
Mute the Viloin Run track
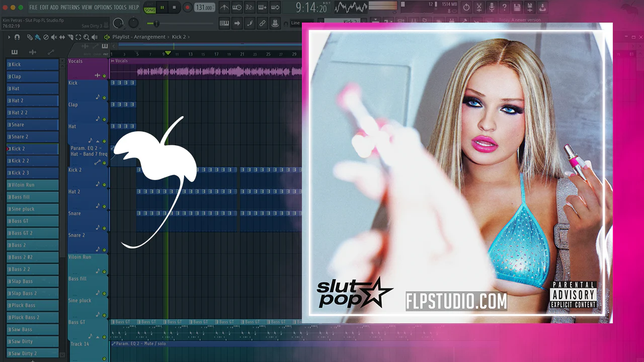(x=105, y=271)
